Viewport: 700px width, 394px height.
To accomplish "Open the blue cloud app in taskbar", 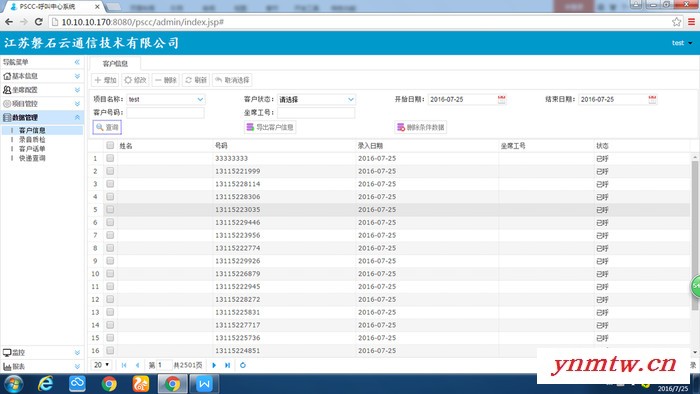I will [77, 384].
